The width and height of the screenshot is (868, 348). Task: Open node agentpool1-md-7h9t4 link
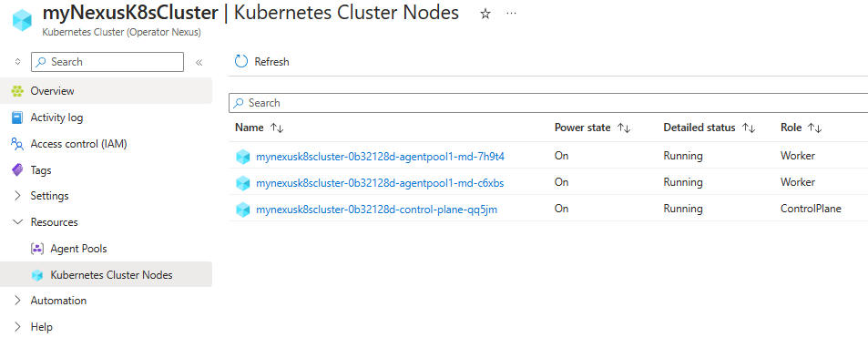coord(380,157)
